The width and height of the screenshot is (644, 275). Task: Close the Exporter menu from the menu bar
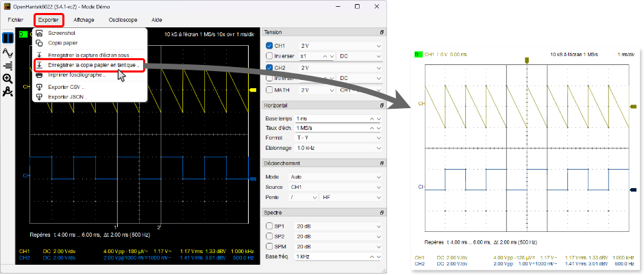[x=49, y=20]
